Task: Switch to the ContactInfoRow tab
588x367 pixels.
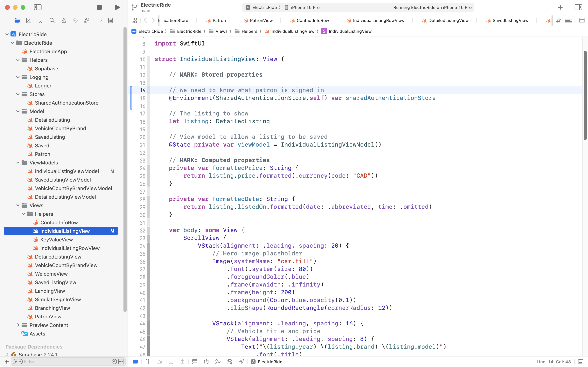Action: [312, 20]
